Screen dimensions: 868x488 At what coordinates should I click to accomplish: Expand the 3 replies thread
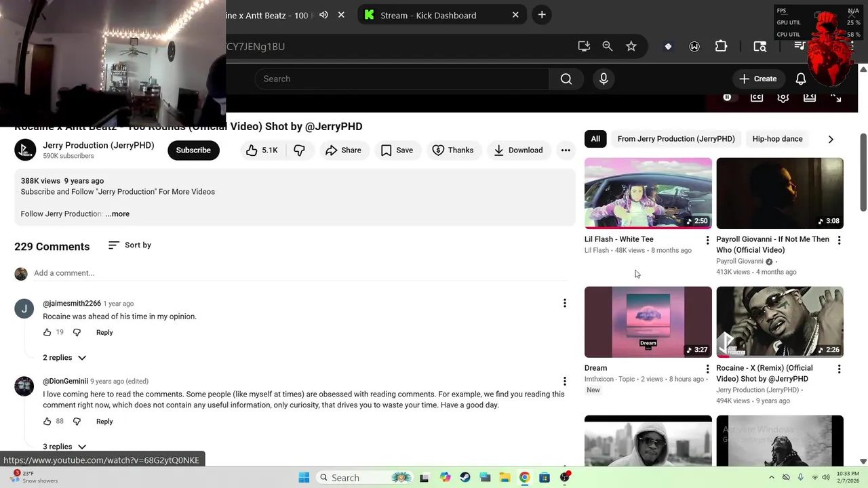point(64,447)
